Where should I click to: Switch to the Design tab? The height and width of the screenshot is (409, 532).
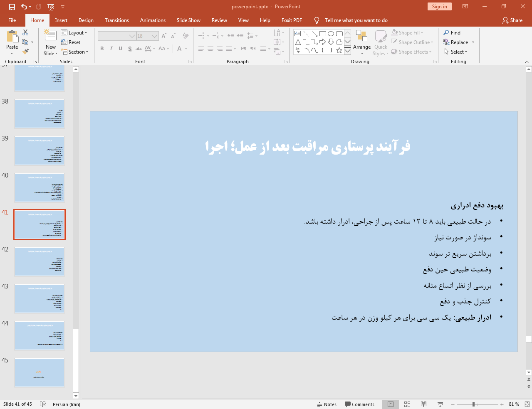[x=86, y=20]
